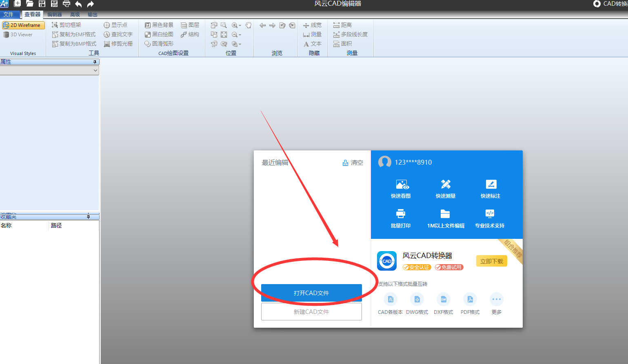
Task: Click the 新建CAD文件 button
Action: [311, 311]
